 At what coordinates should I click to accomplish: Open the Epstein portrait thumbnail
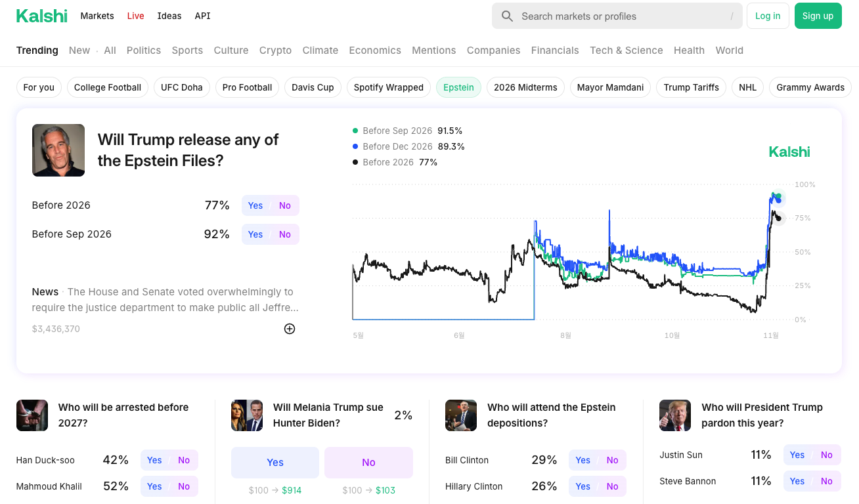(x=58, y=150)
